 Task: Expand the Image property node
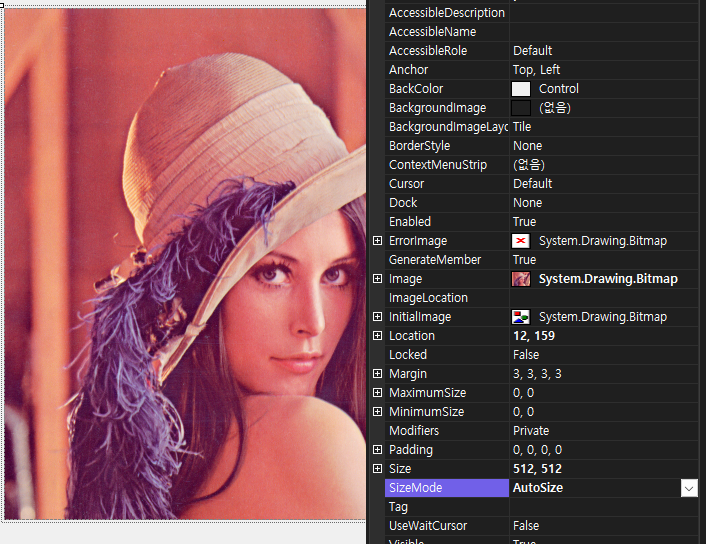coord(377,279)
